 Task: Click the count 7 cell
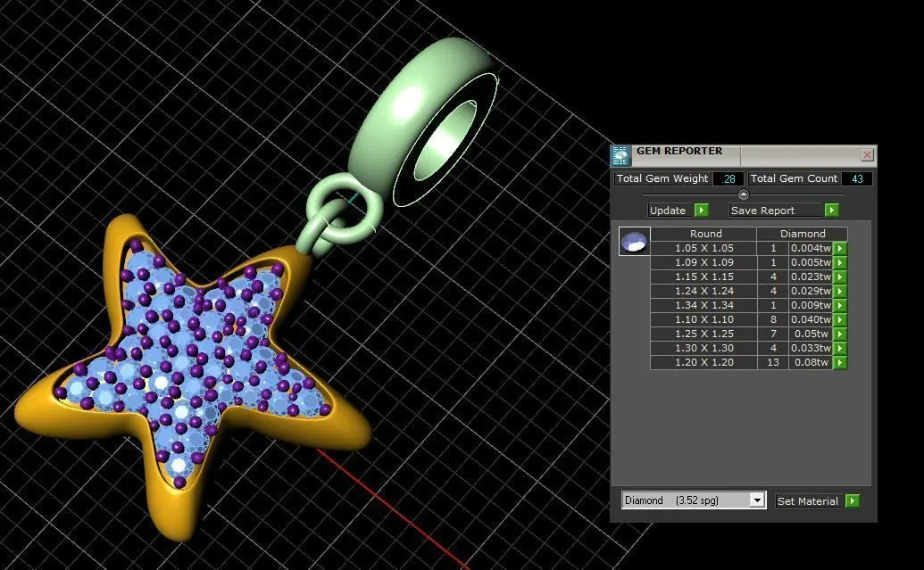(773, 334)
